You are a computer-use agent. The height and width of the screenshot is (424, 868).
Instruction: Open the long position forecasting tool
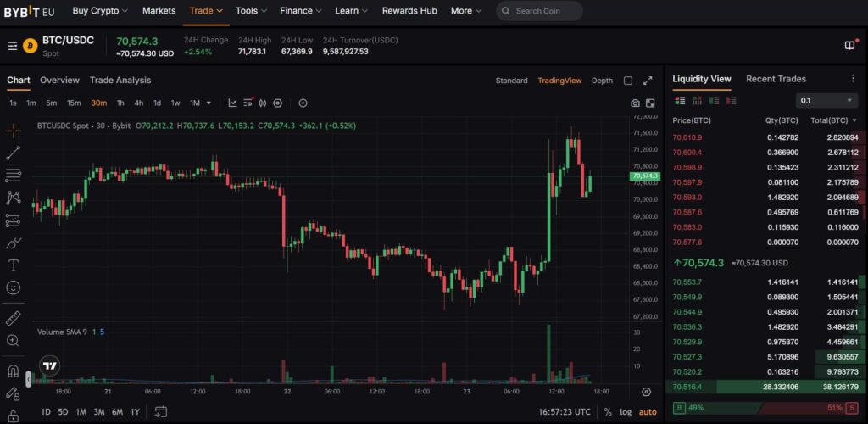pyautogui.click(x=14, y=220)
